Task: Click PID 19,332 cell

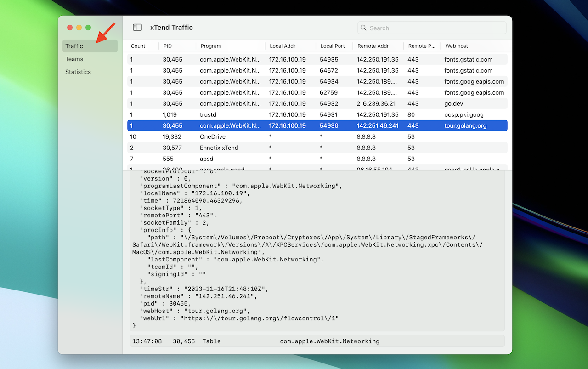Action: tap(172, 136)
